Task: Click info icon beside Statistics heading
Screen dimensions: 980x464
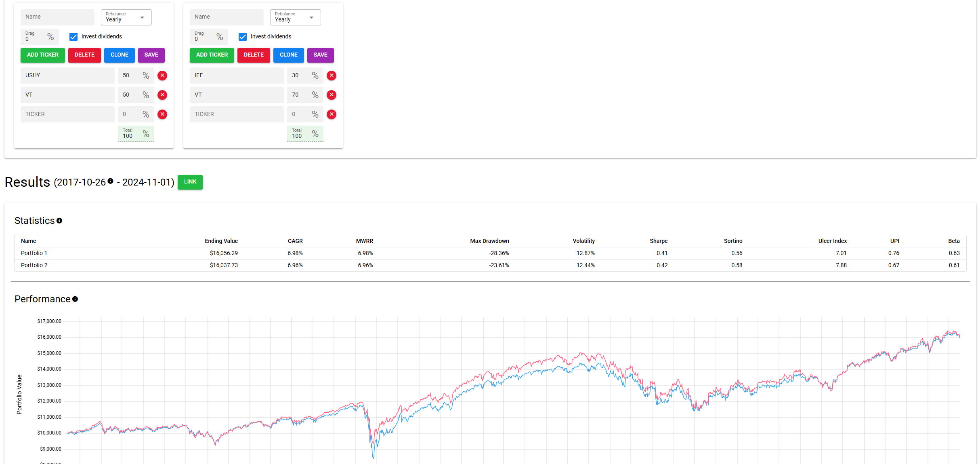Action: coord(59,221)
